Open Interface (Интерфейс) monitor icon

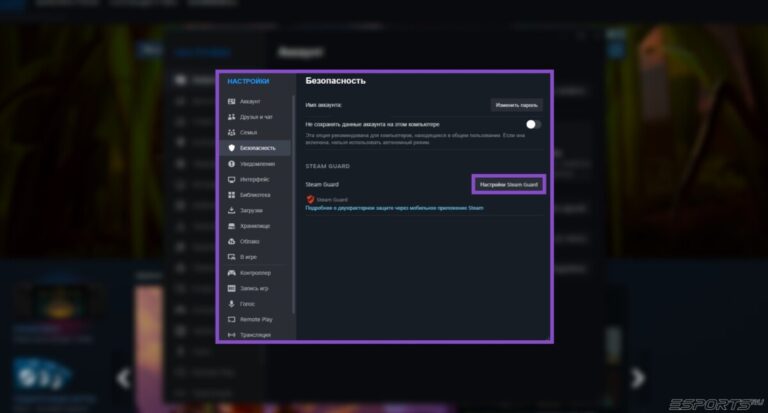[232, 179]
